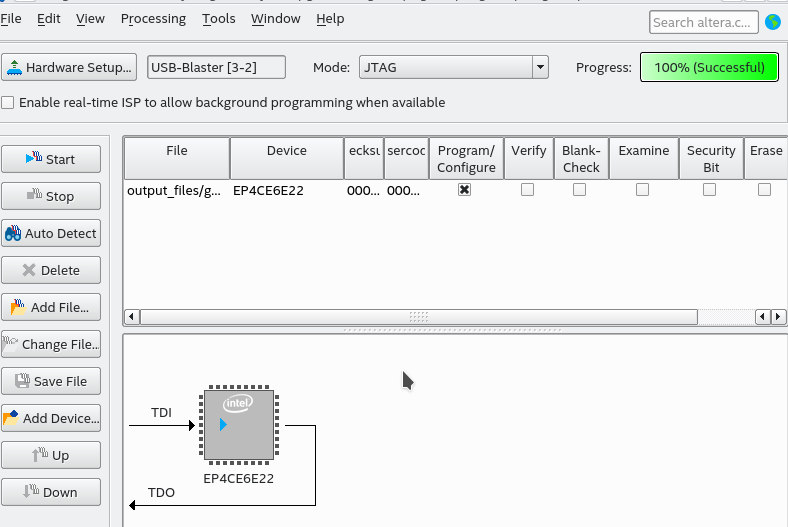The image size is (788, 527).
Task: Click the globe icon beside search
Action: click(773, 22)
